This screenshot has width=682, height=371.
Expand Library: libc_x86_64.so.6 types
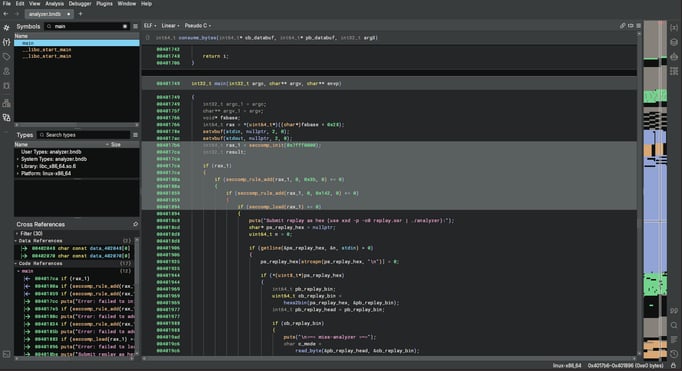[x=18, y=166]
